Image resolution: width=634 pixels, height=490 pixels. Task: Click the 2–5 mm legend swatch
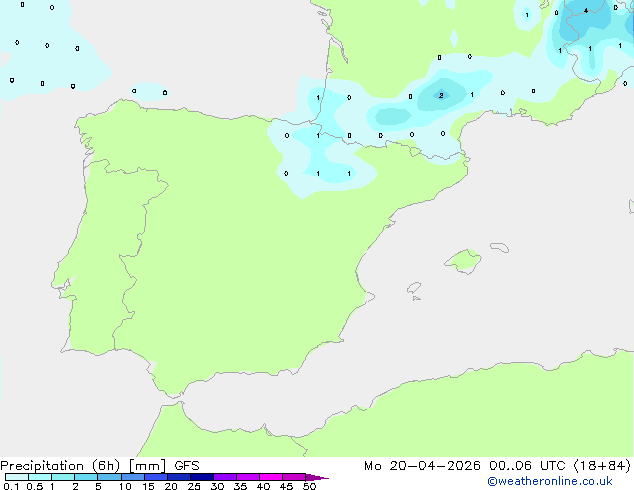pos(86,477)
